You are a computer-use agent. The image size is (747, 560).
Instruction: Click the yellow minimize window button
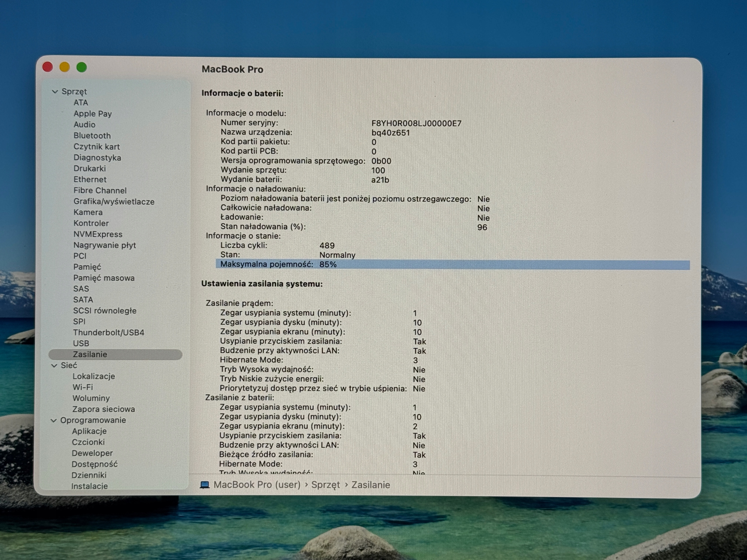(x=64, y=67)
